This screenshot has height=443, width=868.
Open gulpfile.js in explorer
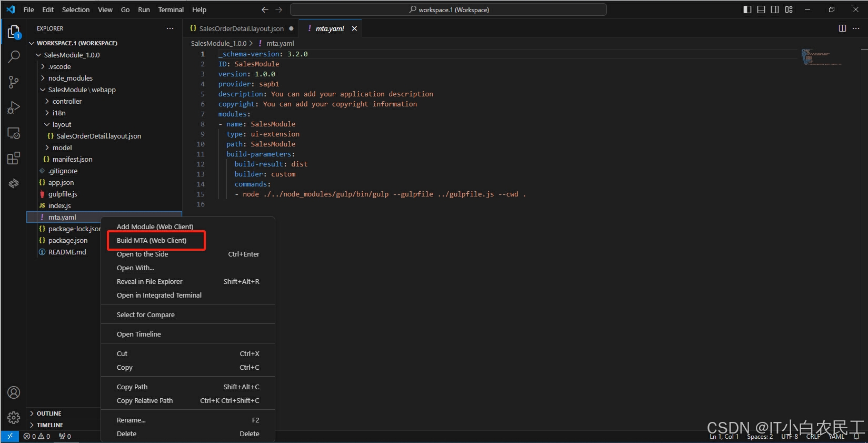(105, 194)
